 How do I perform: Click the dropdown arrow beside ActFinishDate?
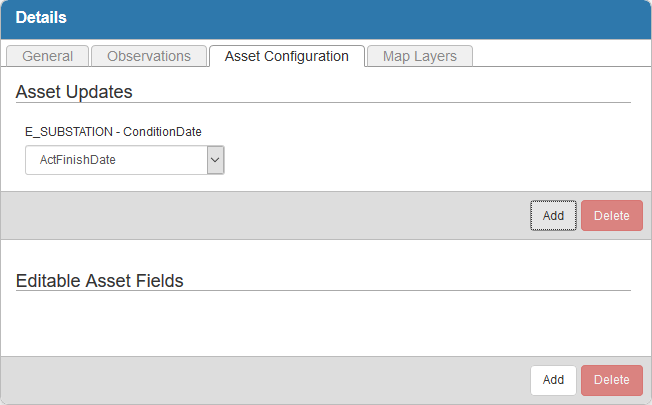215,160
